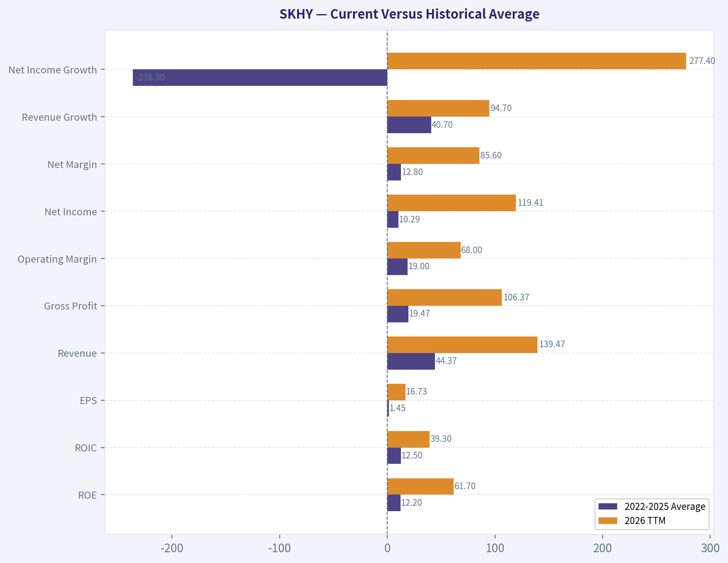Click the 'EPS' axis label
This screenshot has height=563, width=728.
pos(88,400)
